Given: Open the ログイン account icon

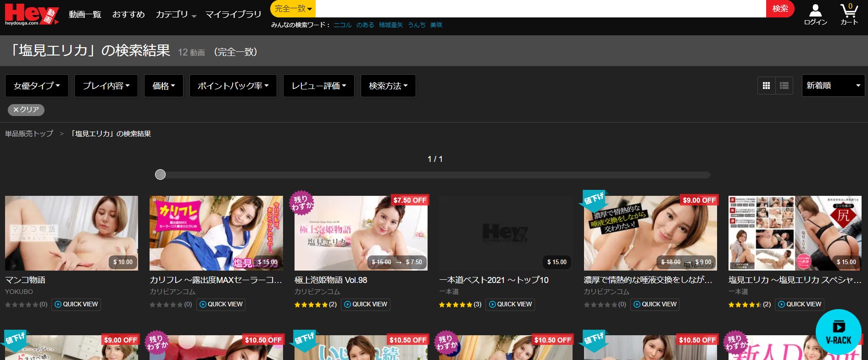Looking at the screenshot, I should [815, 15].
